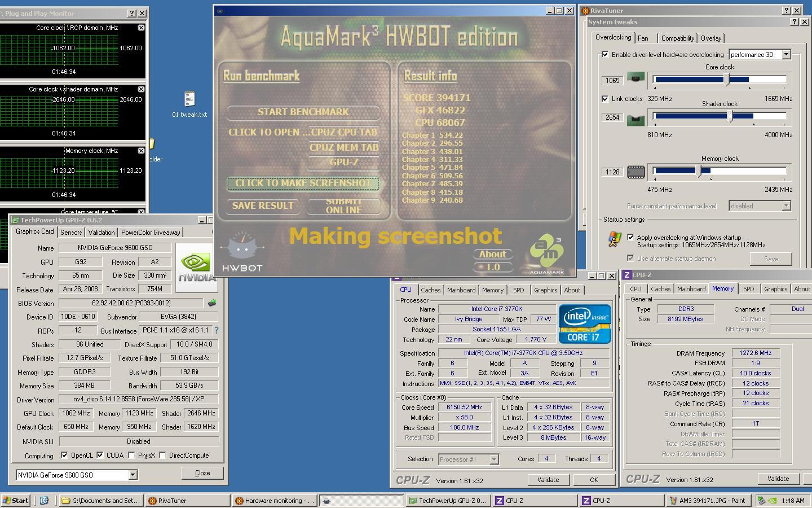Click SAVE RESULT in AquaMark

click(263, 205)
